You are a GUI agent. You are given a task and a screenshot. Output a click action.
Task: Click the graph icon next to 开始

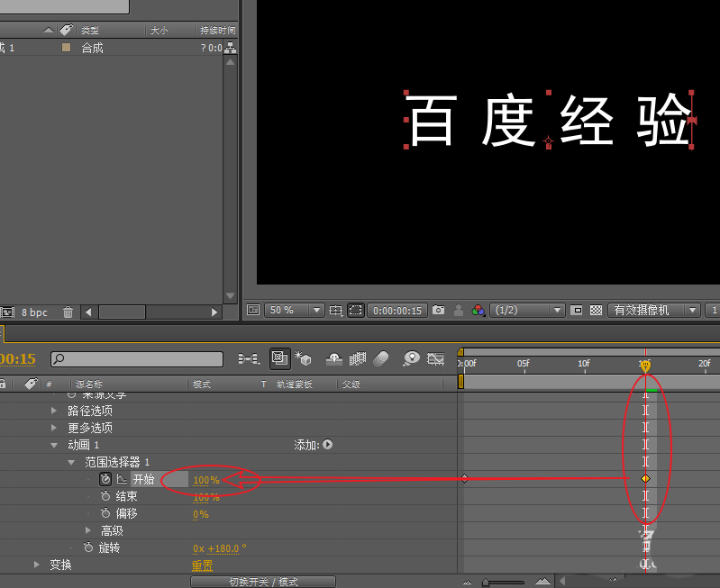pyautogui.click(x=122, y=479)
